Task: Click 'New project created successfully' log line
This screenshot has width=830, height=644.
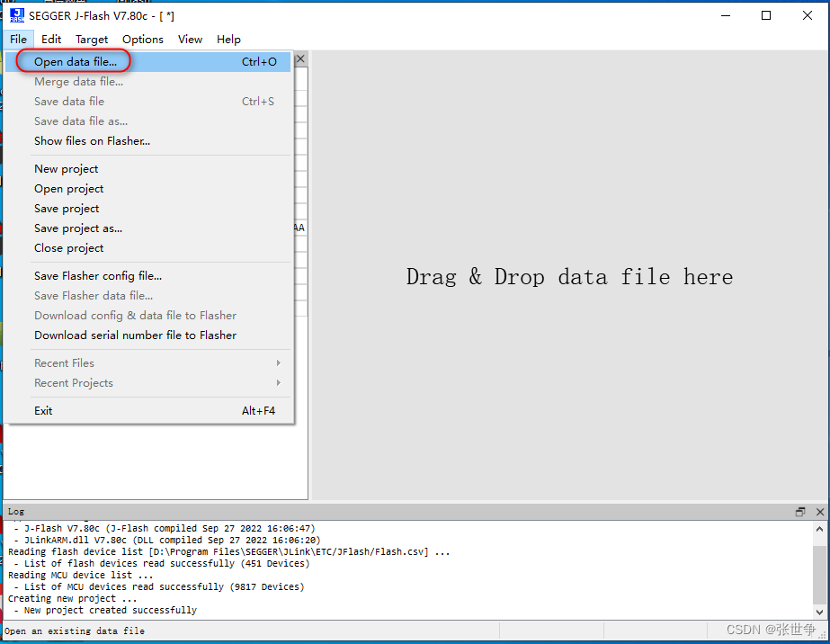Action: (105, 610)
